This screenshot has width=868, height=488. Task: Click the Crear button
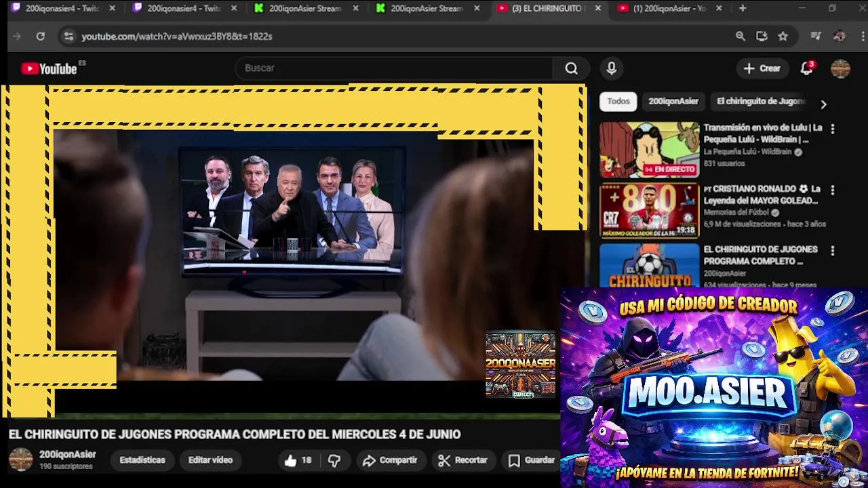click(x=762, y=68)
